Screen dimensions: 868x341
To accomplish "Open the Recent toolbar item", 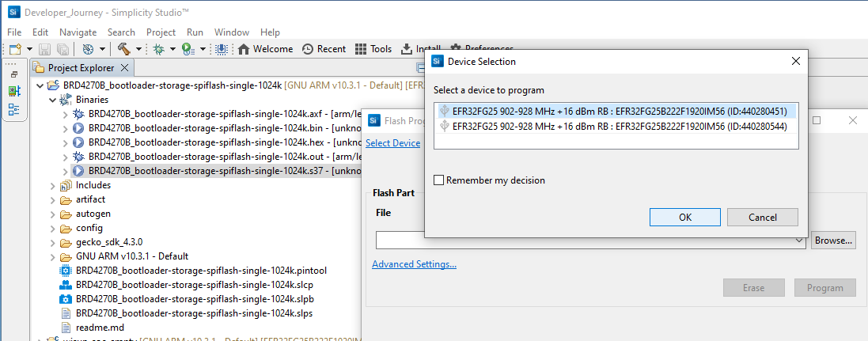I will (324, 49).
